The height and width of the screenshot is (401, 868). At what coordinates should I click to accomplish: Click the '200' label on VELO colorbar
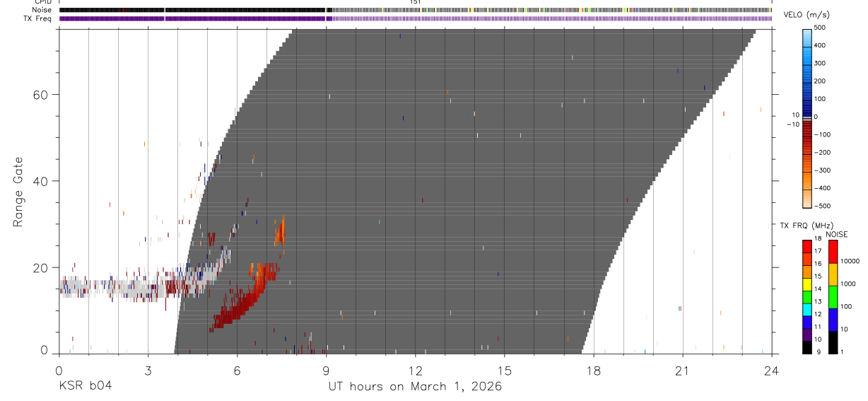pyautogui.click(x=821, y=81)
